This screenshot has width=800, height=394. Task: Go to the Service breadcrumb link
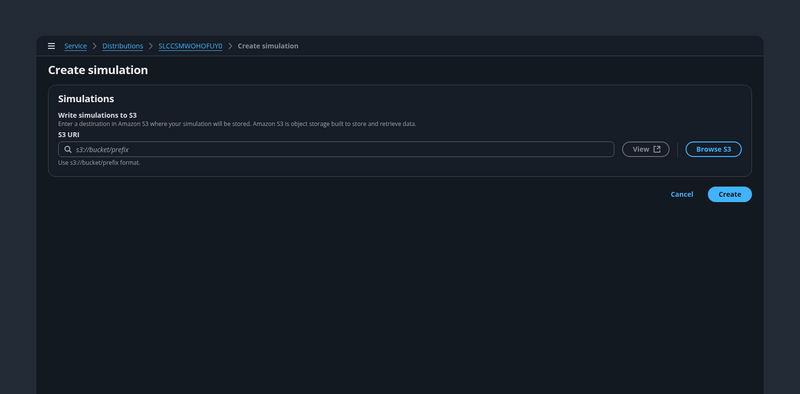[76, 46]
